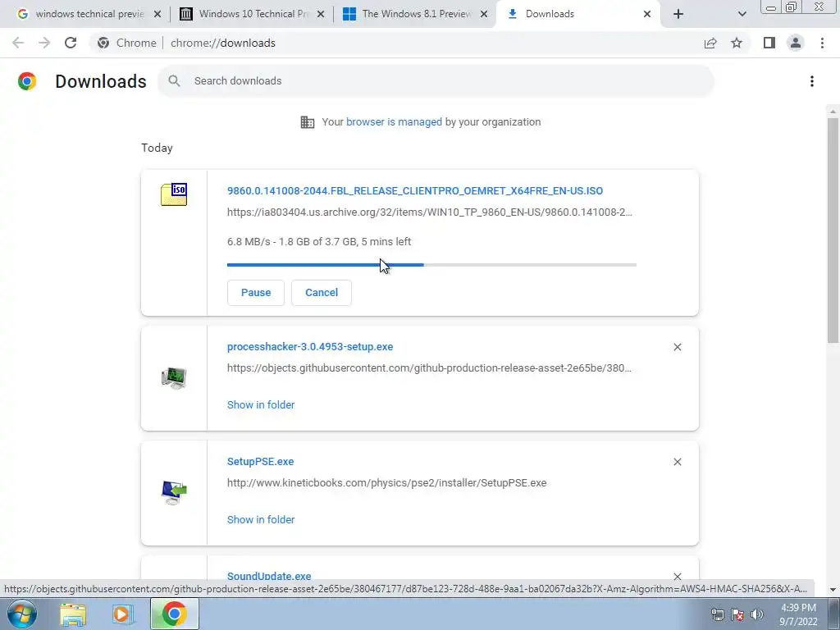Open the Downloads page more actions menu

tap(812, 81)
